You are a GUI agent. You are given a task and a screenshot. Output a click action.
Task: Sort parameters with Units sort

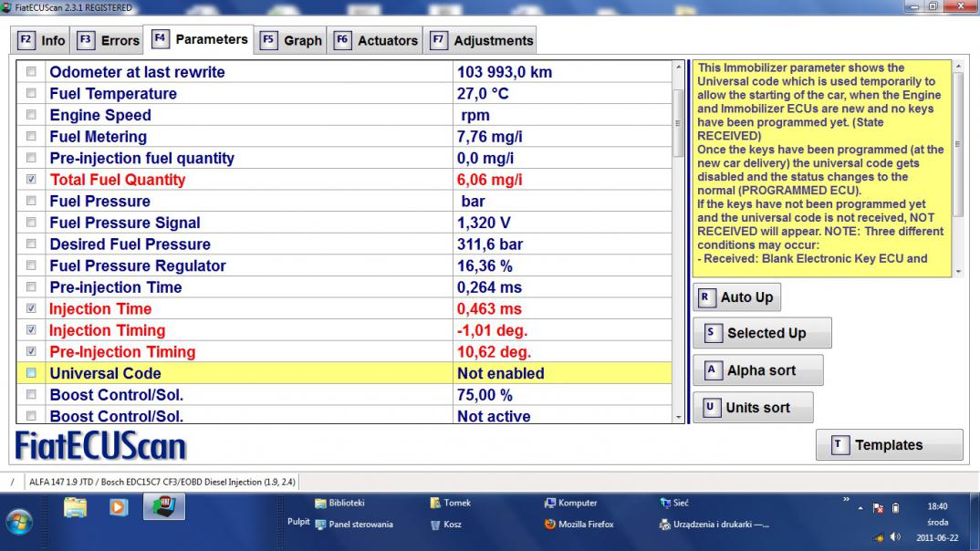[x=753, y=407]
